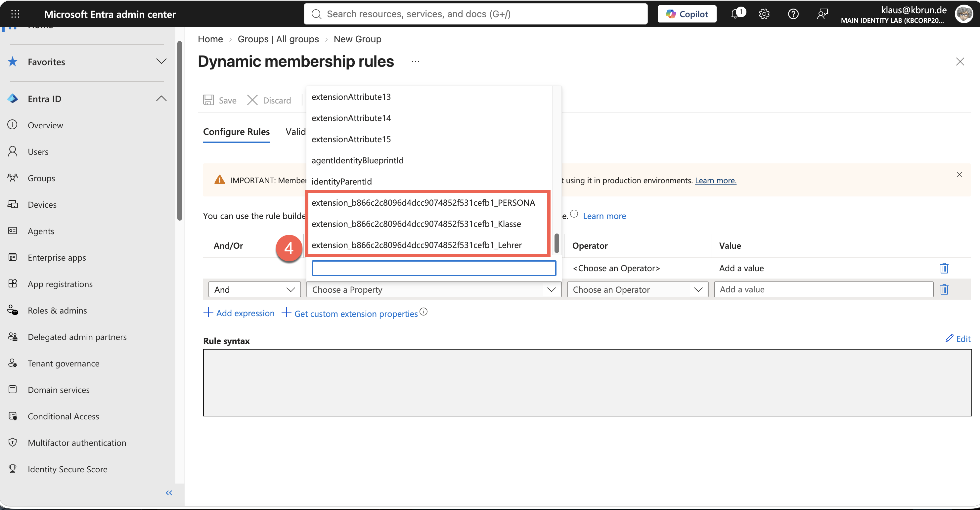
Task: Open Overview in the sidebar
Action: (x=45, y=125)
